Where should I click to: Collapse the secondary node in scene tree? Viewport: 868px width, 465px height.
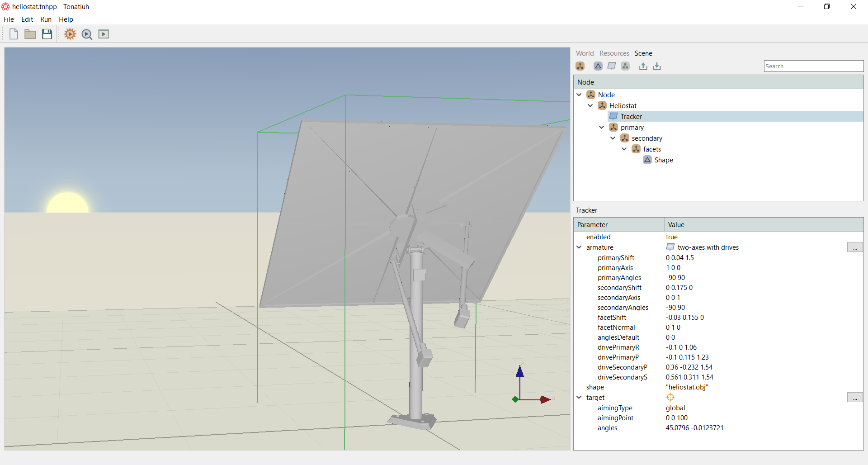(x=613, y=138)
